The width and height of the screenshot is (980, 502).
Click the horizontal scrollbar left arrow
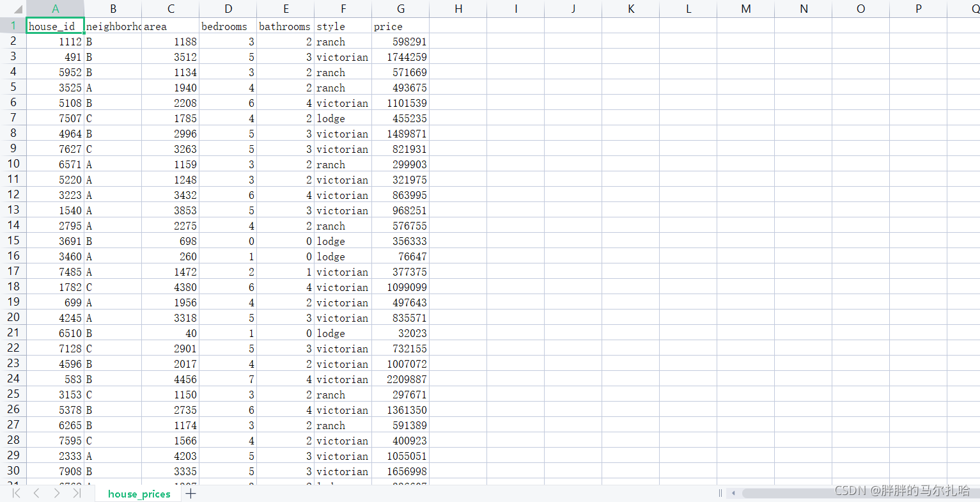pos(733,493)
